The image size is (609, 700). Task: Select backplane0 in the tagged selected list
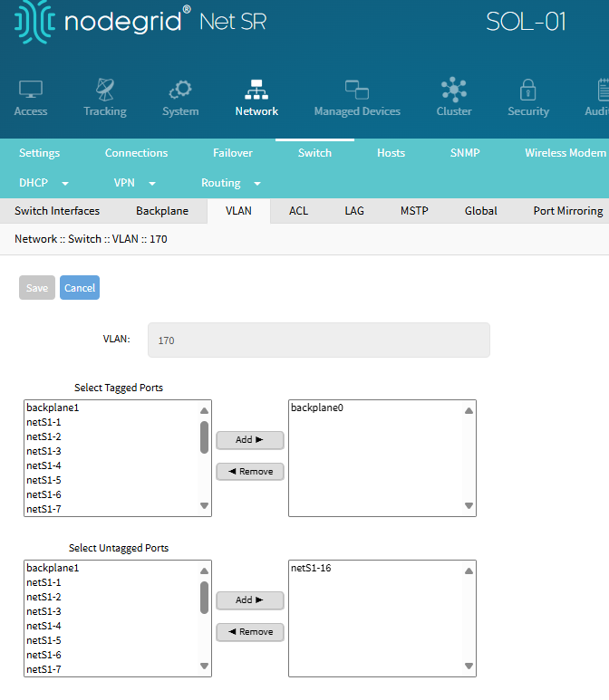coord(317,408)
